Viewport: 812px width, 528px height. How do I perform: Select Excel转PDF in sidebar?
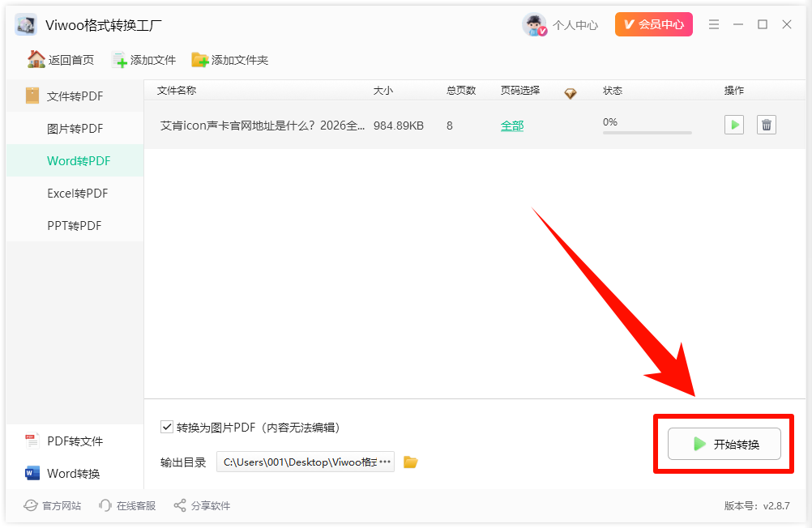(x=75, y=193)
